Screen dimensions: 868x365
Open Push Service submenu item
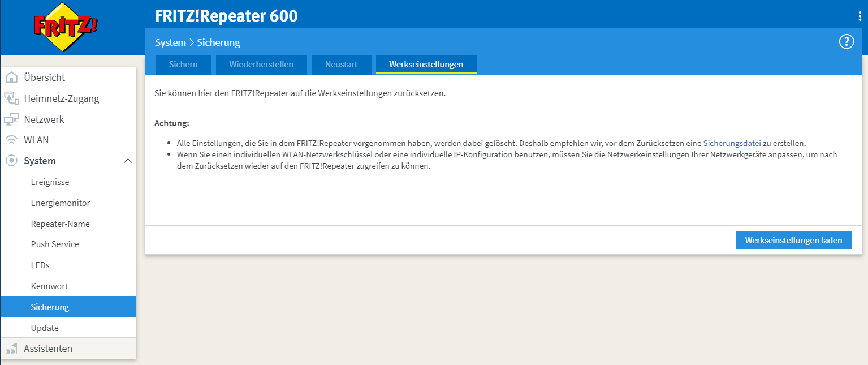coord(68,244)
